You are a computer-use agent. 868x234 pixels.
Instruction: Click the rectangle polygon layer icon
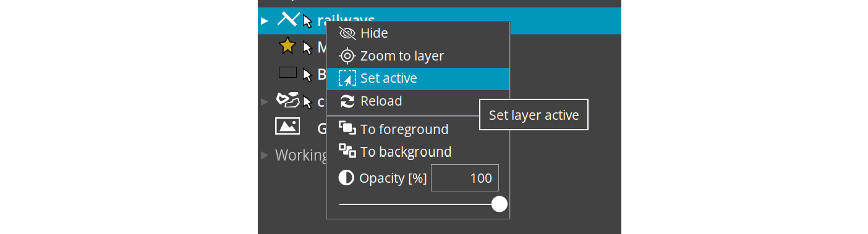pyautogui.click(x=288, y=72)
